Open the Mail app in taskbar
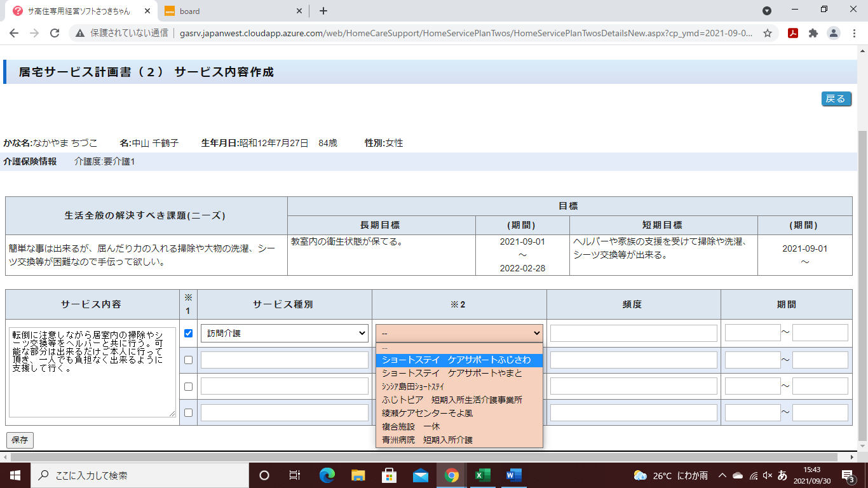 coord(420,475)
